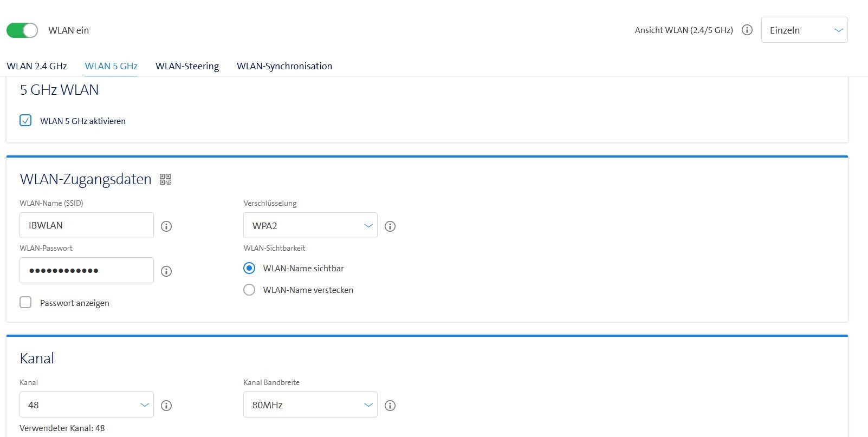Open the WLAN-Steering tab
The width and height of the screenshot is (868, 437).
(187, 66)
